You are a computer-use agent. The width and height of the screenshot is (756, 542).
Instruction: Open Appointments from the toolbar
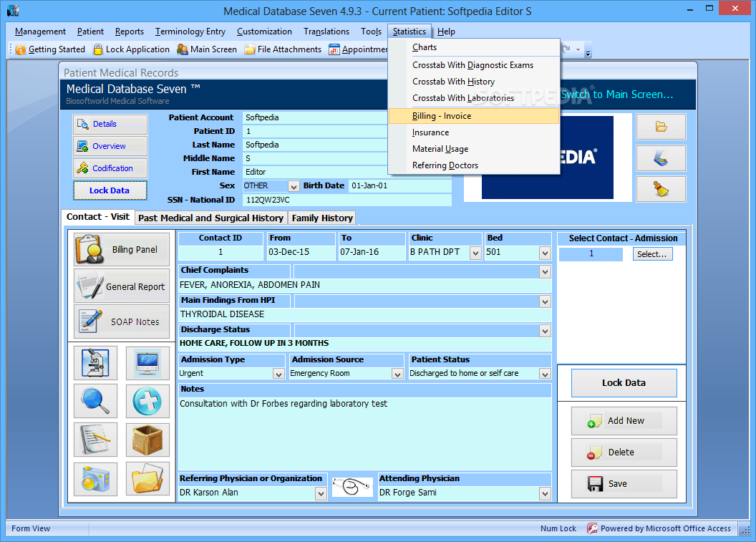358,49
